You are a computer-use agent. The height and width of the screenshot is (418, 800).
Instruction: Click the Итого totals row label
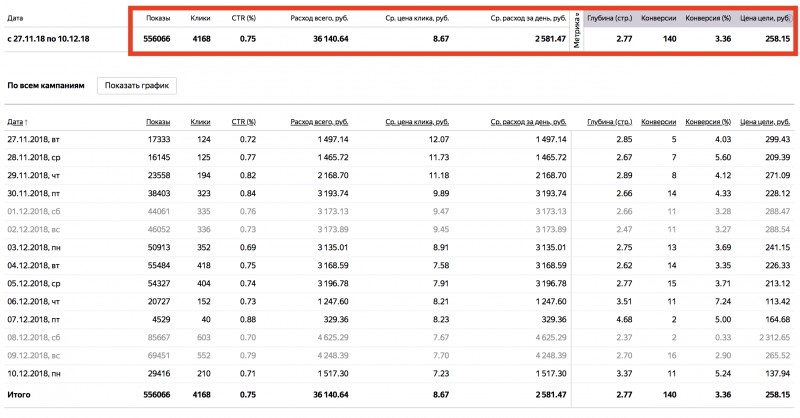(x=20, y=397)
